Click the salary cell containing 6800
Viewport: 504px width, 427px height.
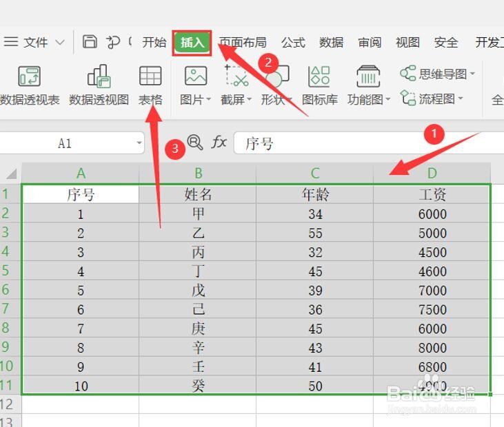[x=432, y=366]
